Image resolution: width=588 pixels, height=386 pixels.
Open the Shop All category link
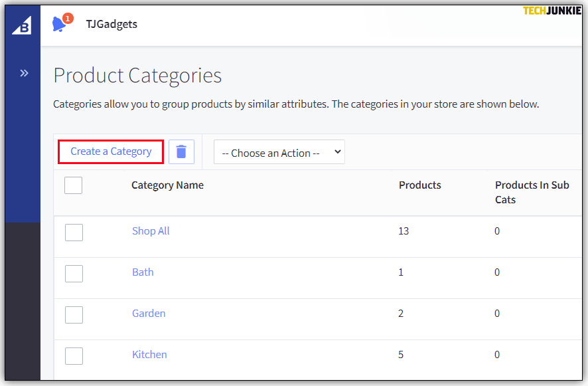151,231
